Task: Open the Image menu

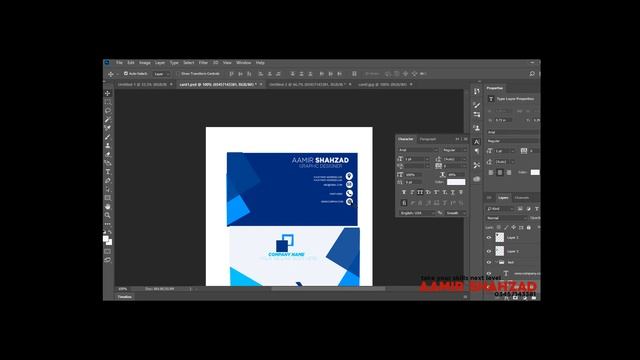Action: (x=145, y=63)
